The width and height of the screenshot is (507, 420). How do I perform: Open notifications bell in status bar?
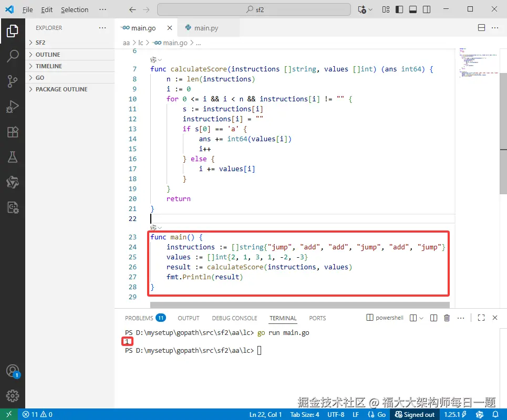[495, 415]
